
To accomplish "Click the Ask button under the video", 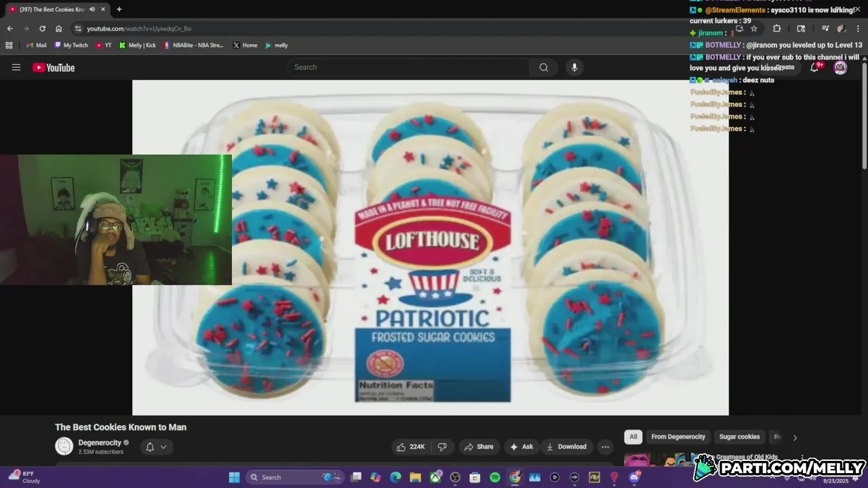I will (x=521, y=447).
